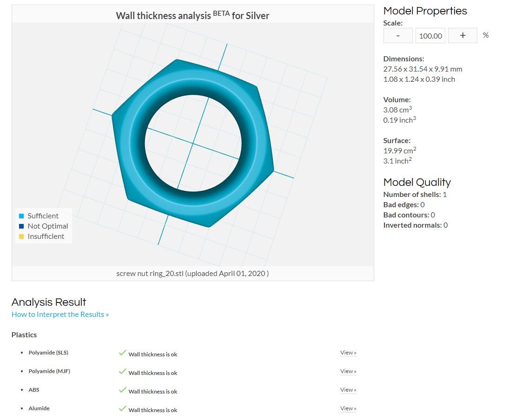The image size is (509, 420).
Task: Click the Sufficient light blue legend swatch
Action: click(21, 216)
